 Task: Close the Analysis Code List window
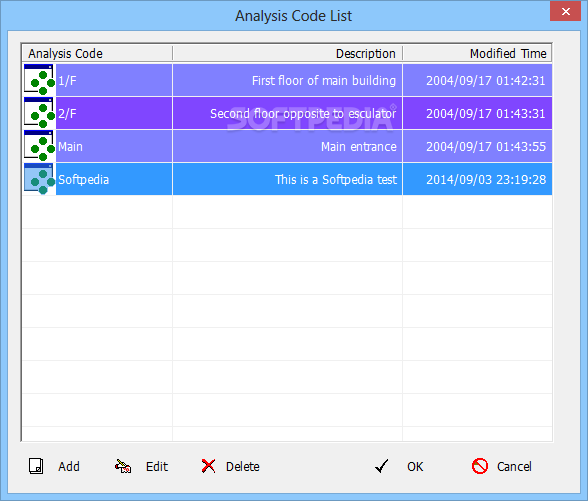(566, 11)
